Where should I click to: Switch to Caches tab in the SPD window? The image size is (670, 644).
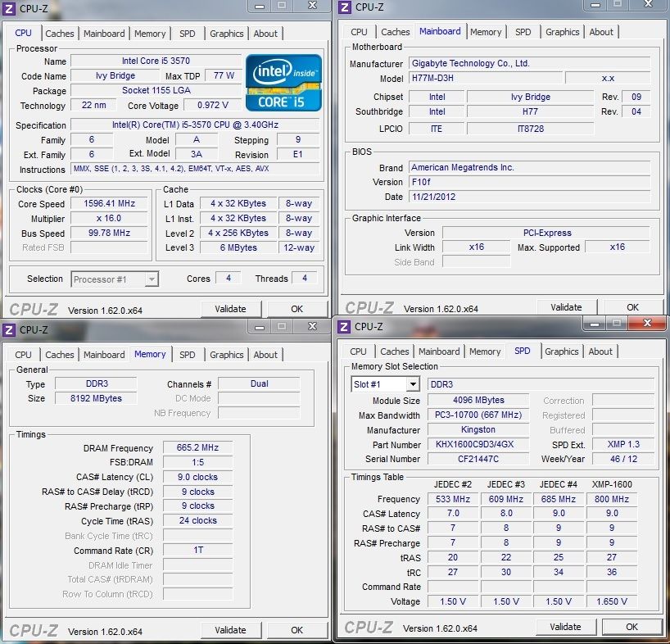395,351
